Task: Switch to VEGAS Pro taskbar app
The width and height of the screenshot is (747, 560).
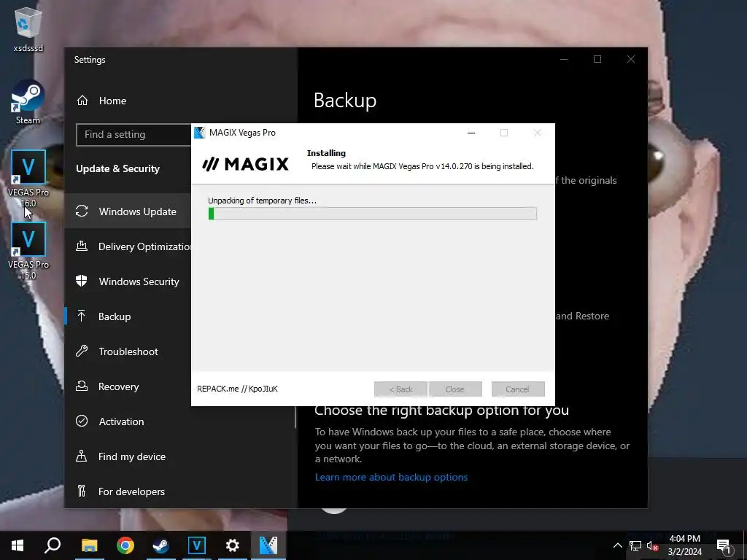Action: coord(197,545)
